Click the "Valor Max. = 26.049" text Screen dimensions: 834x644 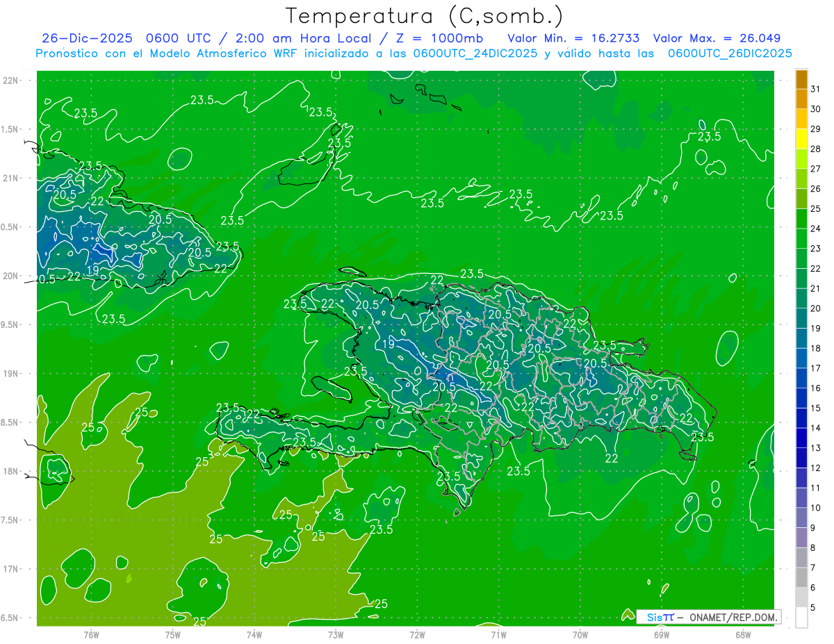(717, 38)
